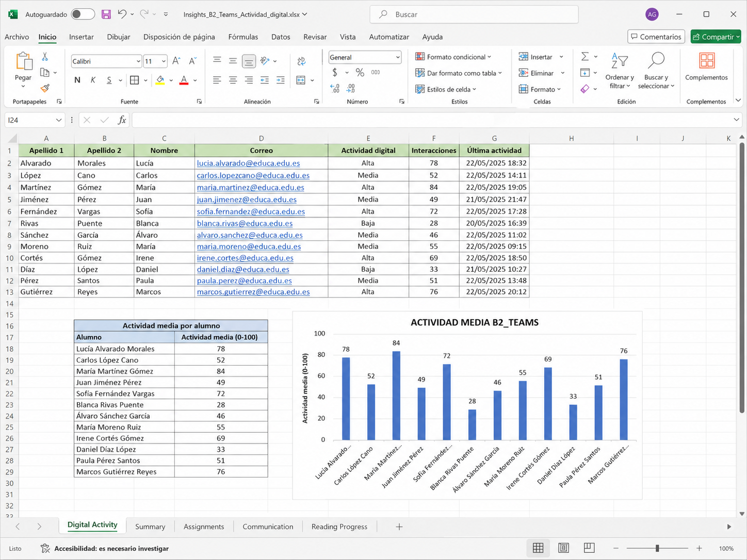Adjust the zoom slider handle
Image resolution: width=747 pixels, height=560 pixels.
pyautogui.click(x=657, y=548)
